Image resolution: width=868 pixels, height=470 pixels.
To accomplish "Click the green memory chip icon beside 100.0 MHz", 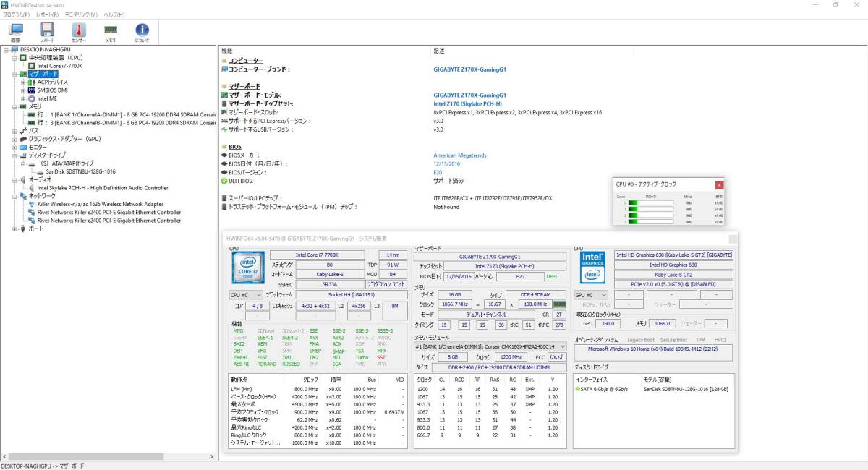I will 559,304.
